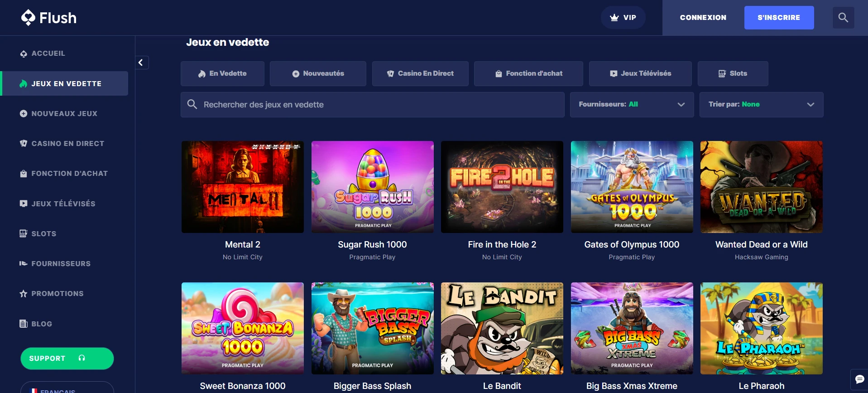Viewport: 868px width, 393px height.
Task: Open the Gates of Olympus 1000 thumbnail
Action: [x=632, y=187]
